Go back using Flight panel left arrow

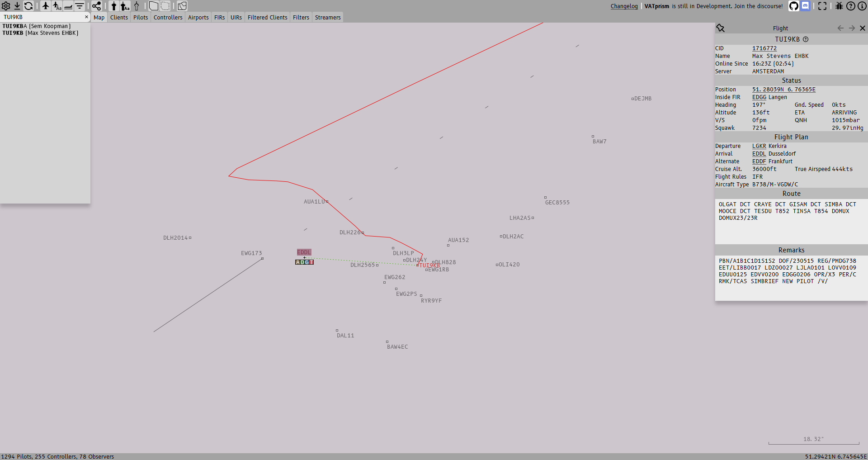point(840,28)
